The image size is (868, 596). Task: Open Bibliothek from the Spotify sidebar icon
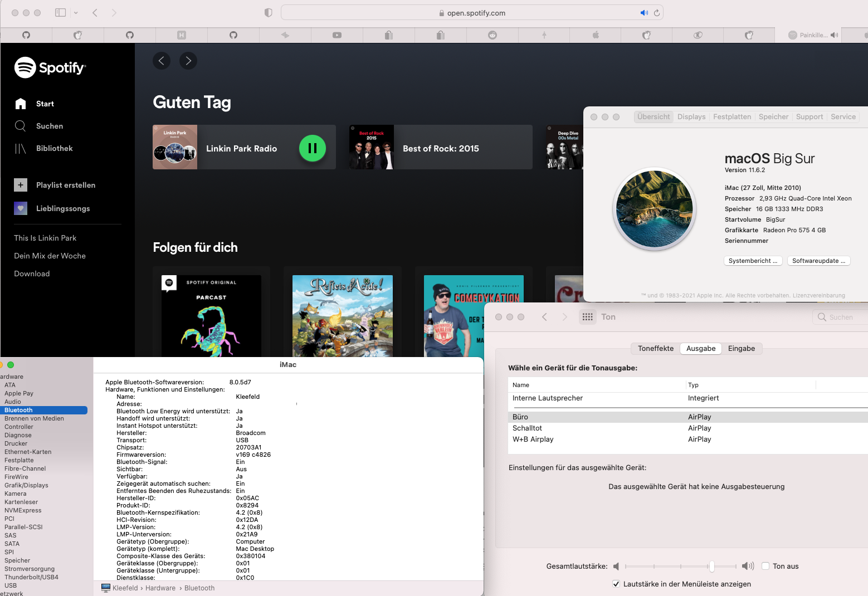pyautogui.click(x=21, y=148)
